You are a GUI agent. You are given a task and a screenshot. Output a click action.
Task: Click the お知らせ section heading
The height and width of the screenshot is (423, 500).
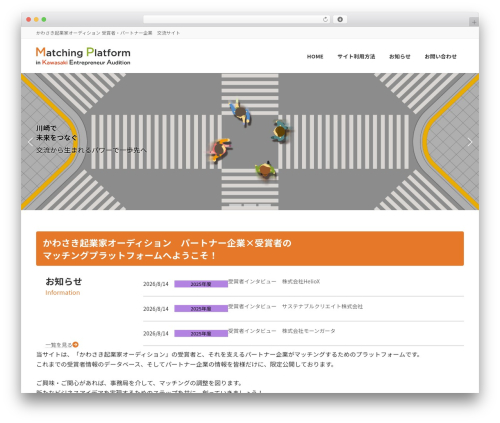click(64, 281)
